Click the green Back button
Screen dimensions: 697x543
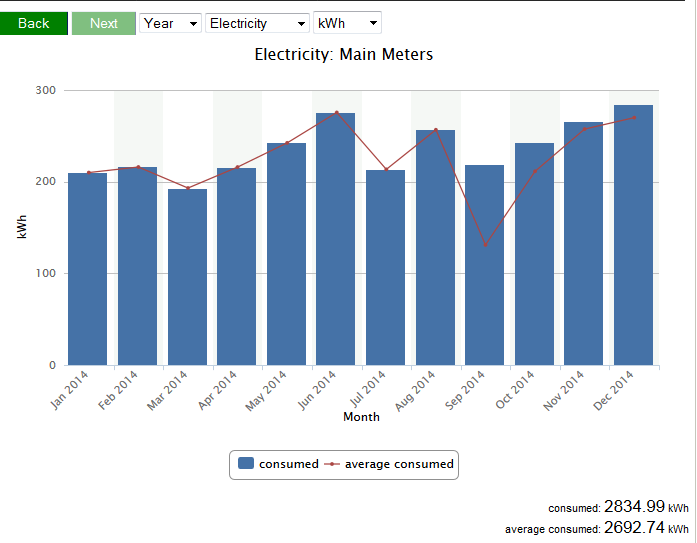click(34, 23)
